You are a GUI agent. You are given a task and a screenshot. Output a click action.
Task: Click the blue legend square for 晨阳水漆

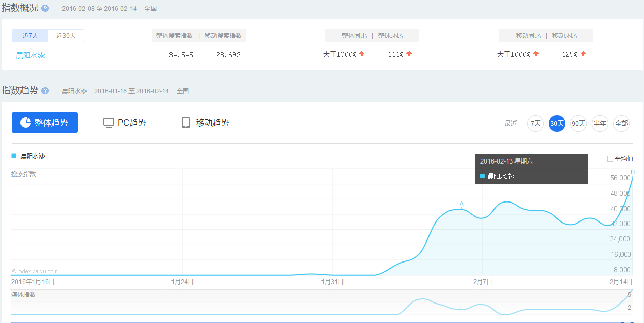14,155
